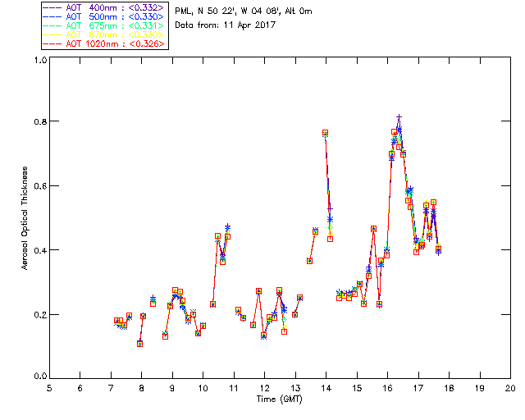The image size is (525, 420).
Task: Click the x-axis tick label 5
Action: 49,389
